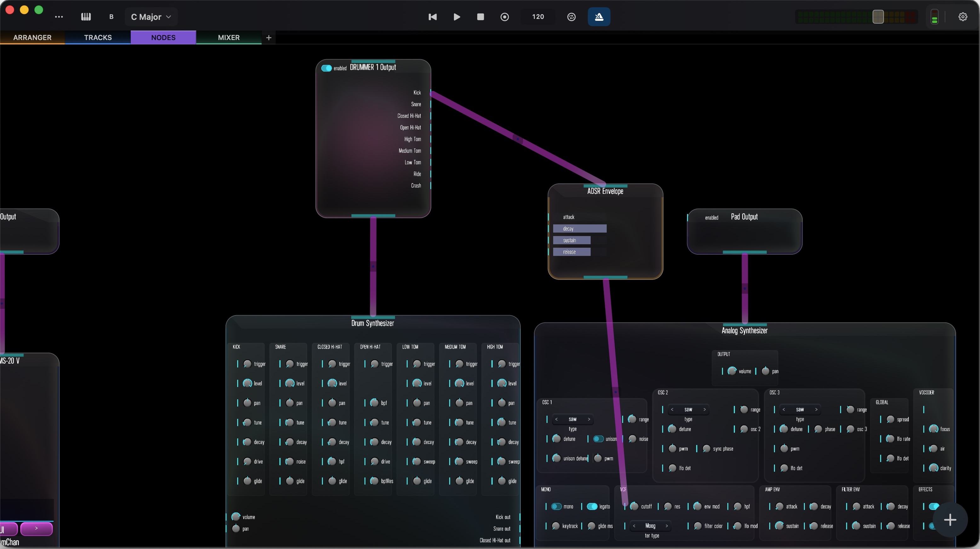
Task: Open the three-dots more options menu
Action: [59, 17]
